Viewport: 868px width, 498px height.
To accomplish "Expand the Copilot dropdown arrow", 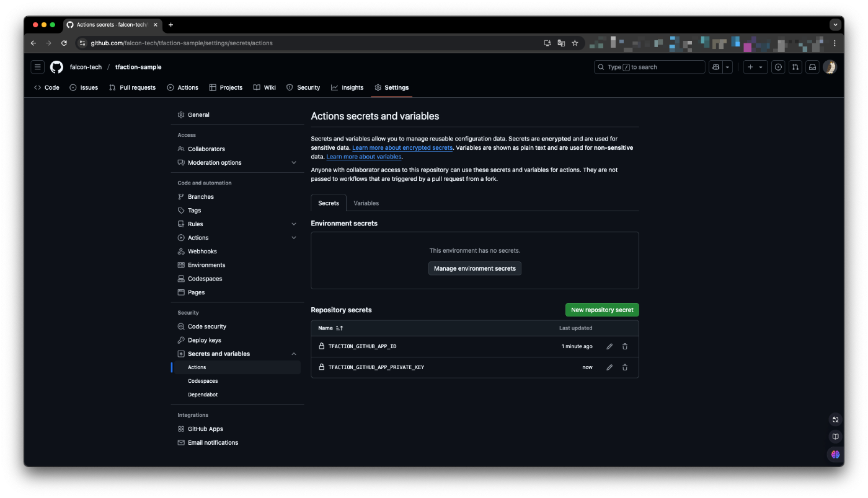I will [728, 67].
